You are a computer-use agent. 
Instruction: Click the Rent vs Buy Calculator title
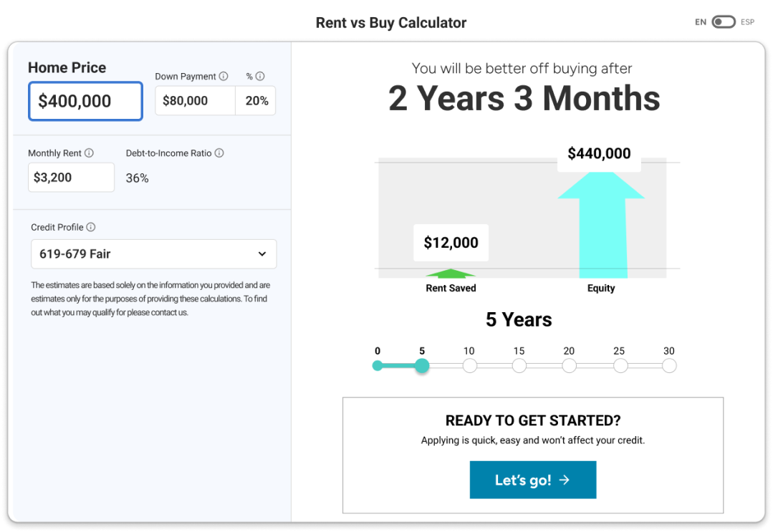pos(390,22)
